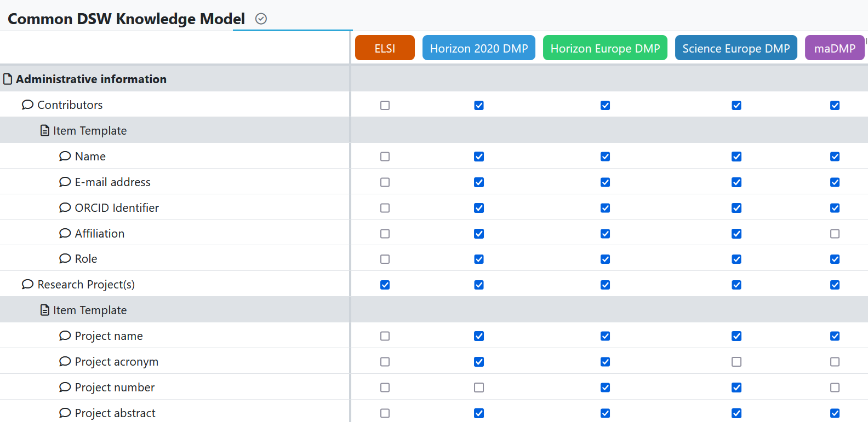Click the bubble icon next to Research Project(s)
The image size is (868, 422).
click(x=27, y=284)
